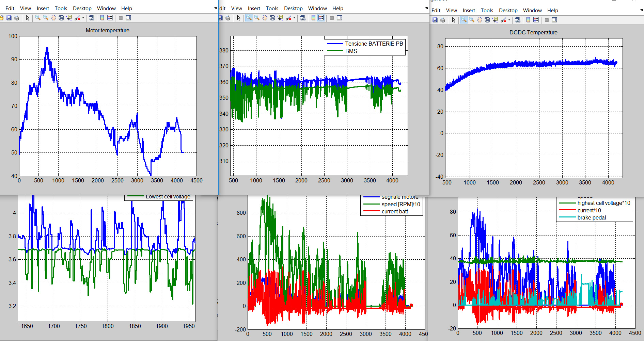
Task: Toggle Edit Plot arrow in DCDC Temperature window
Action: (454, 20)
